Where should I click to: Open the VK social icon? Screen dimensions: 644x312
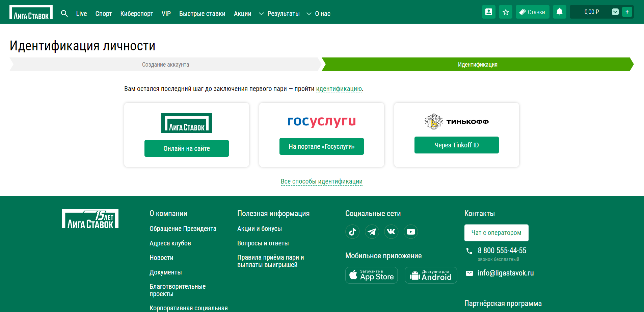(x=391, y=232)
